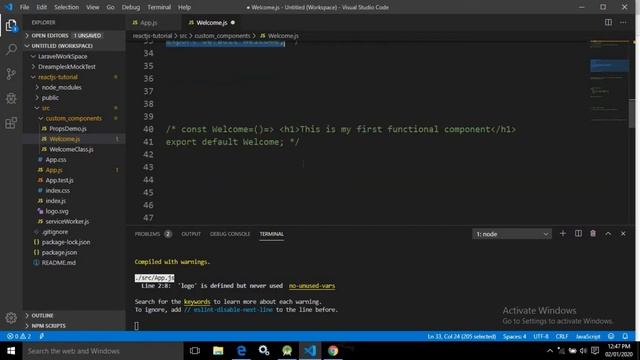Close the terminal panel
The width and height of the screenshot is (640, 360).
[x=623, y=233]
